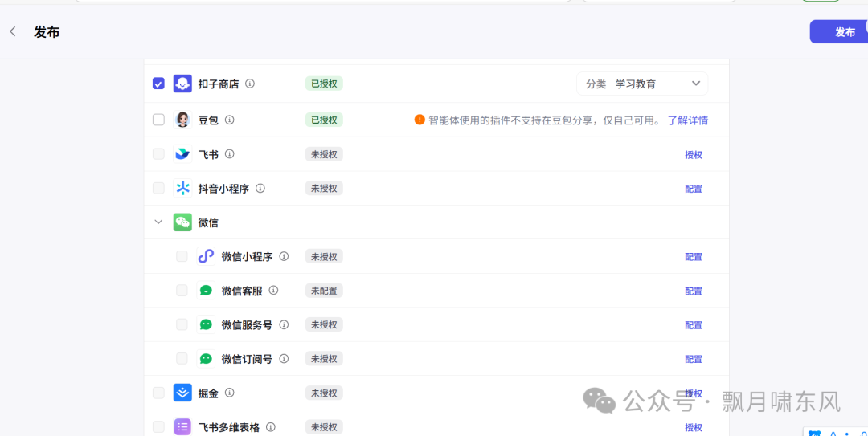This screenshot has width=868, height=436.
Task: Check the 微信客服 checkbox
Action: [182, 291]
